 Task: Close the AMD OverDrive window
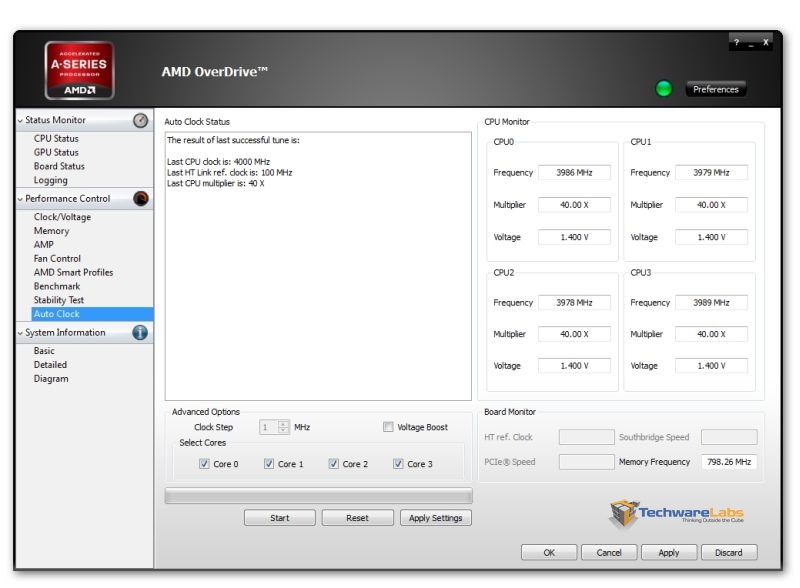coord(765,42)
